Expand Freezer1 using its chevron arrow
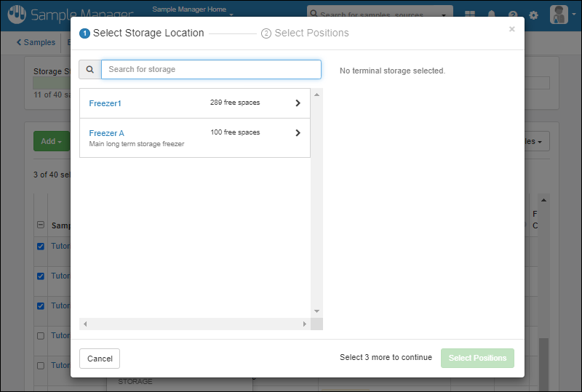The image size is (582, 392). pos(298,103)
